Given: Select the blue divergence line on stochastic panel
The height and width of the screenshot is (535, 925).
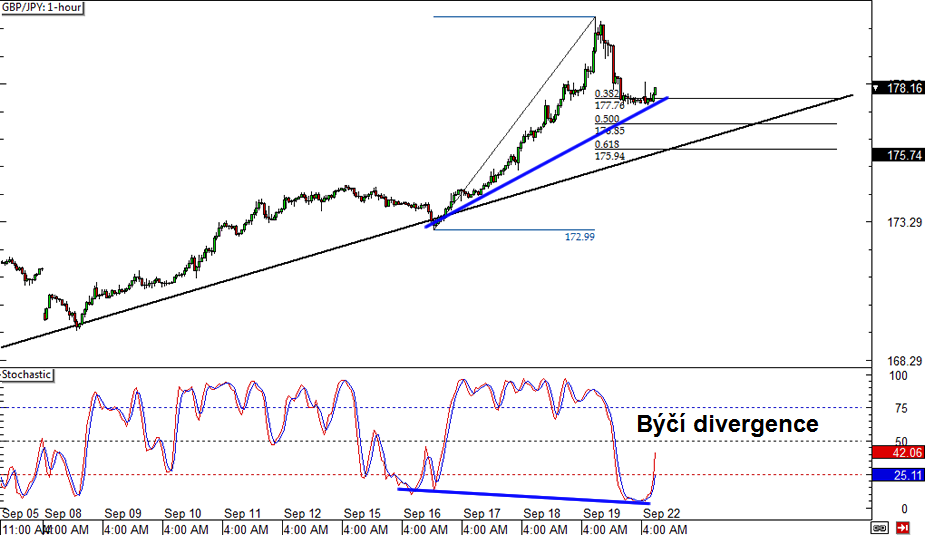Looking at the screenshot, I should pos(524,496).
